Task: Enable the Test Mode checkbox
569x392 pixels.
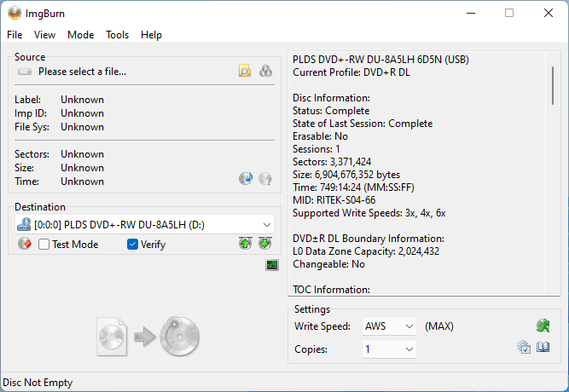Action: click(44, 245)
